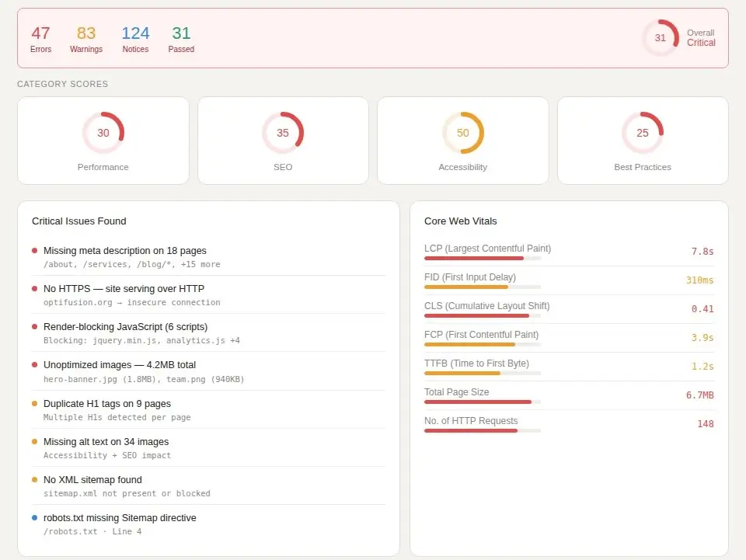Click the orange dot beside Duplicate H1 tags
The width and height of the screenshot is (746, 560).
click(x=34, y=404)
